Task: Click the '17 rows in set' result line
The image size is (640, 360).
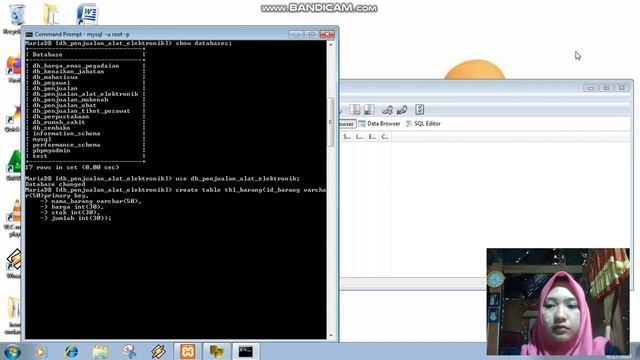Action: (72, 167)
